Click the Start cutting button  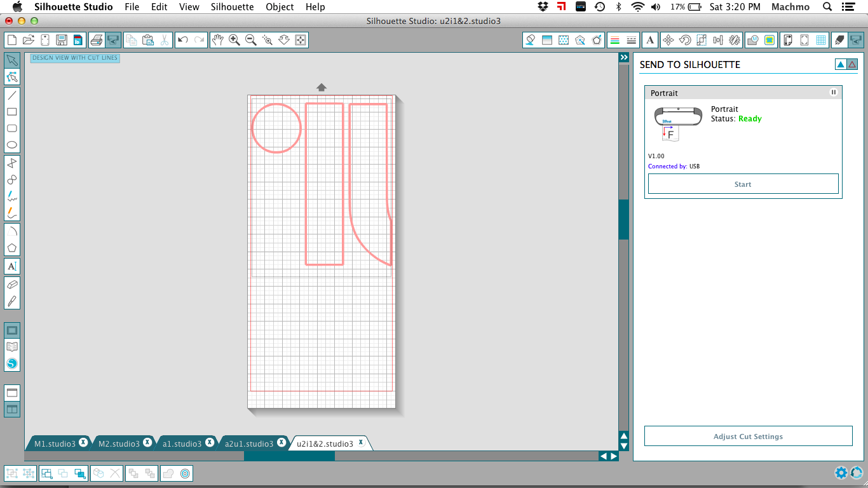743,184
